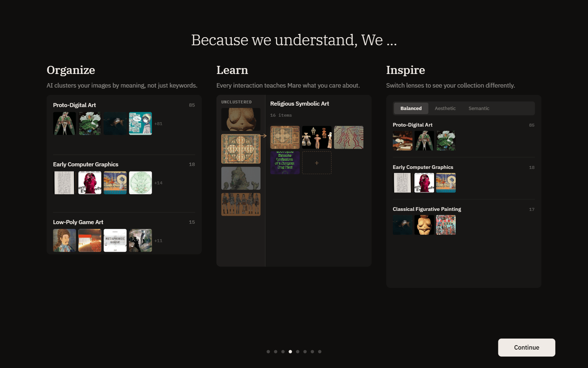
Task: Open the Proto-Digital Art cluster title in Inspire
Action: 412,125
